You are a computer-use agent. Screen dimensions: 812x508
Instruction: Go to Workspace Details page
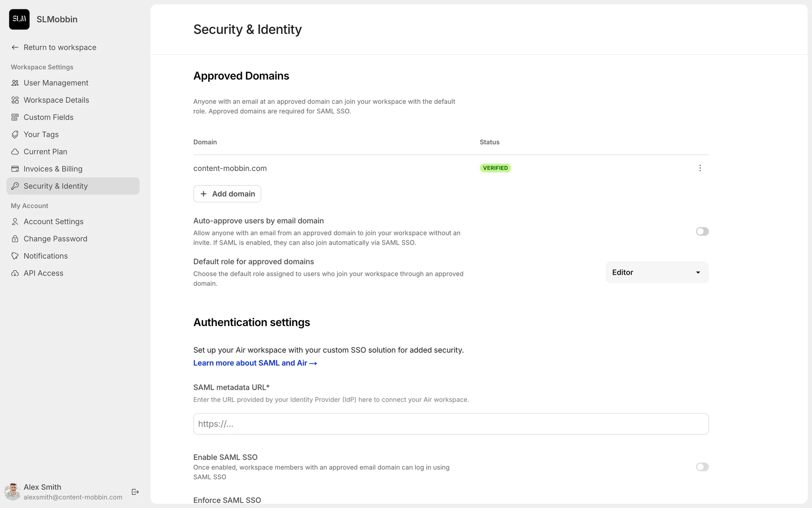[56, 100]
